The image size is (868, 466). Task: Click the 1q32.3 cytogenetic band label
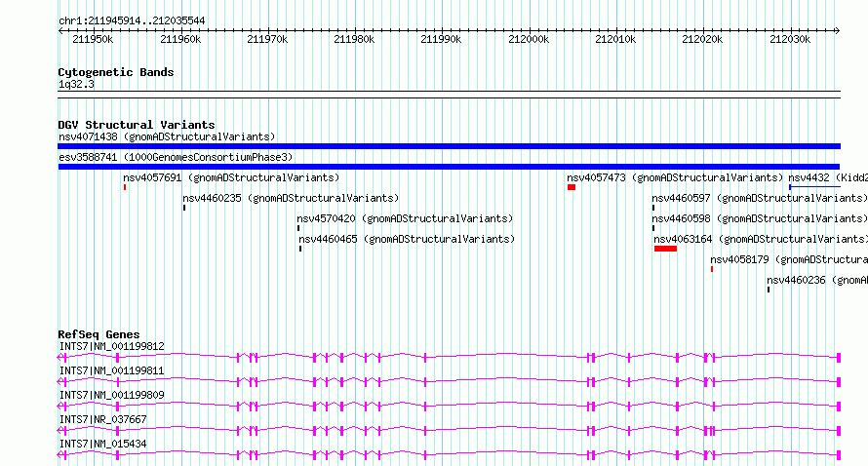(76, 85)
